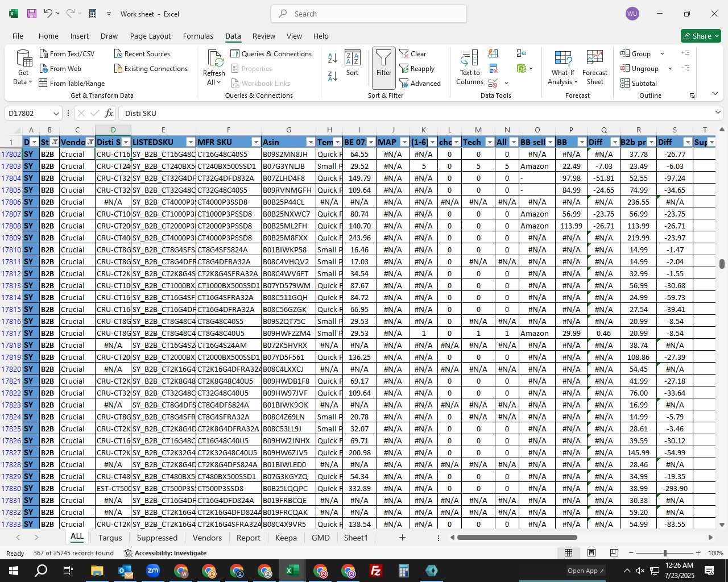Click the Undo arrow icon
Screen dimensions: 728x582
(x=48, y=14)
